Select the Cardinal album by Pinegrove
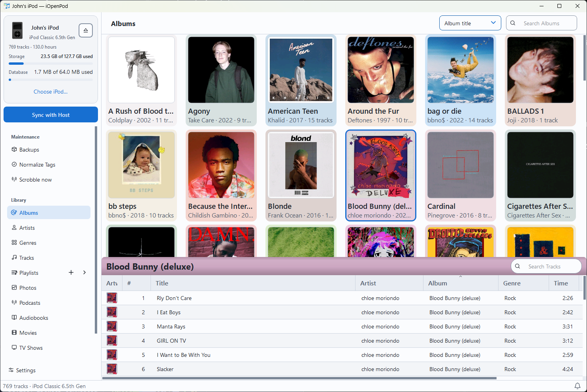Screen dimensions: 587x392 (x=461, y=176)
